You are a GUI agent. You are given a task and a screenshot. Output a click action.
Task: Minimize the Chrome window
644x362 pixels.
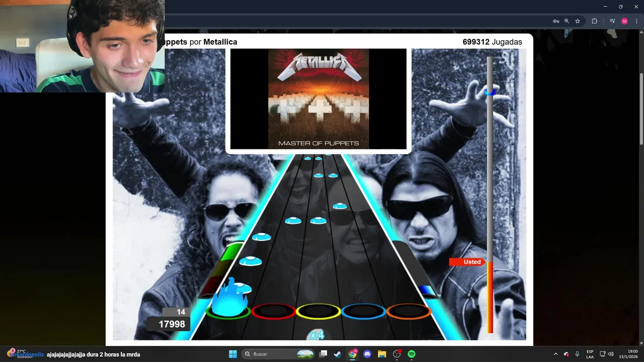pos(605,7)
